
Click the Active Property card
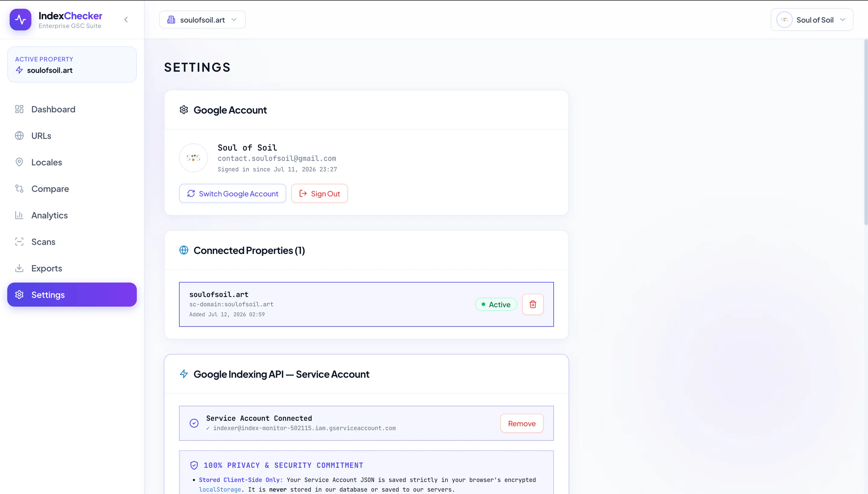(x=72, y=64)
